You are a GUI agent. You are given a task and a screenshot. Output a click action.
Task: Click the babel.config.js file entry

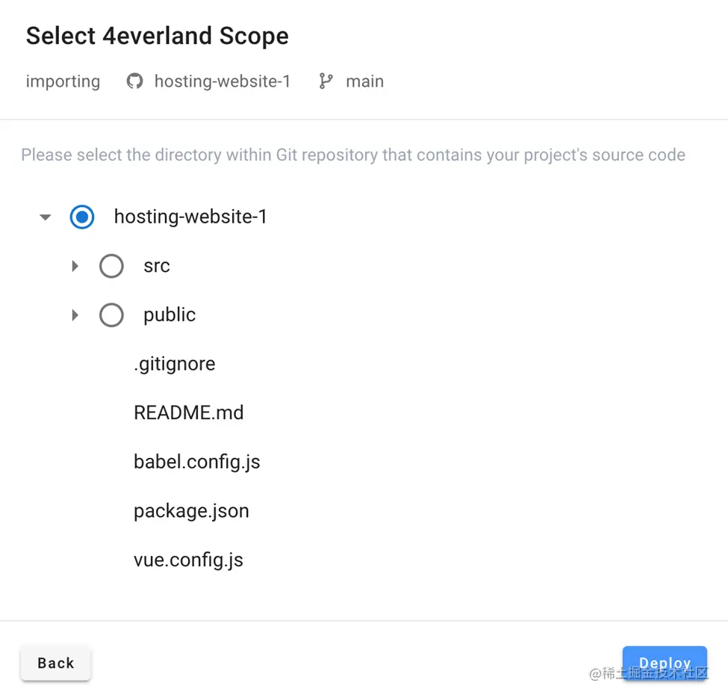[x=196, y=462]
